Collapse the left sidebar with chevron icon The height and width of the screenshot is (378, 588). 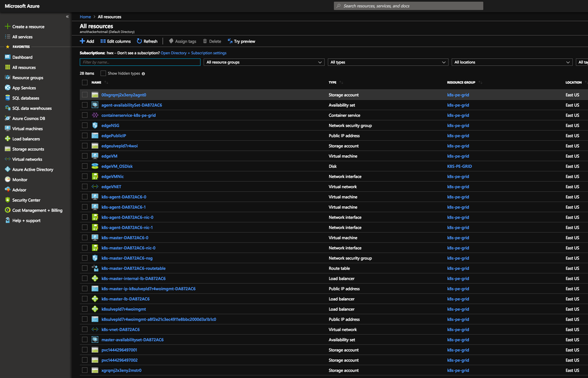click(x=67, y=17)
